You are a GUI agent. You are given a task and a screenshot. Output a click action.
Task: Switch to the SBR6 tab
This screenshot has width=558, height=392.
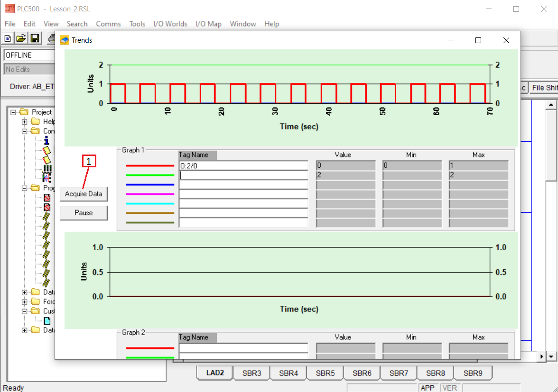click(362, 373)
